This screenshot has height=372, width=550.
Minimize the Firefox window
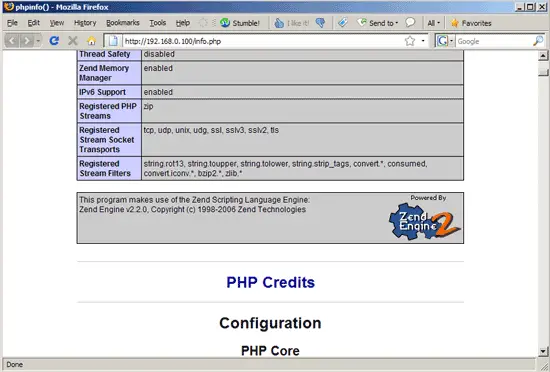(x=520, y=7)
